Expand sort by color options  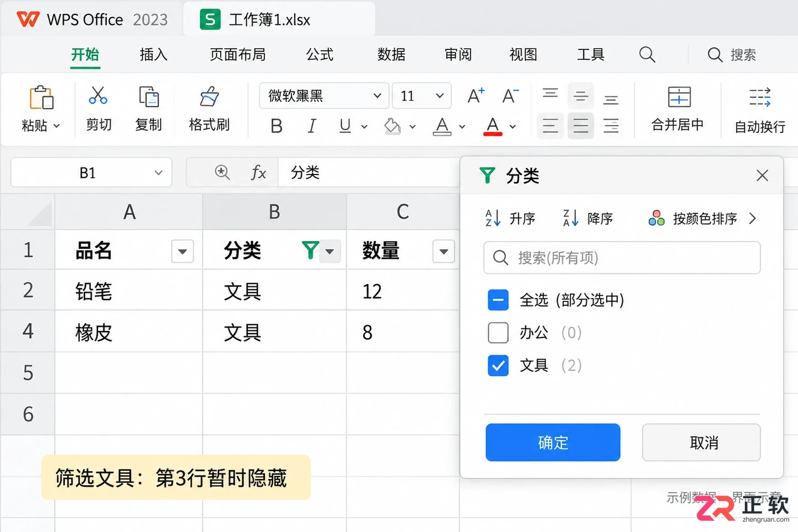click(752, 218)
